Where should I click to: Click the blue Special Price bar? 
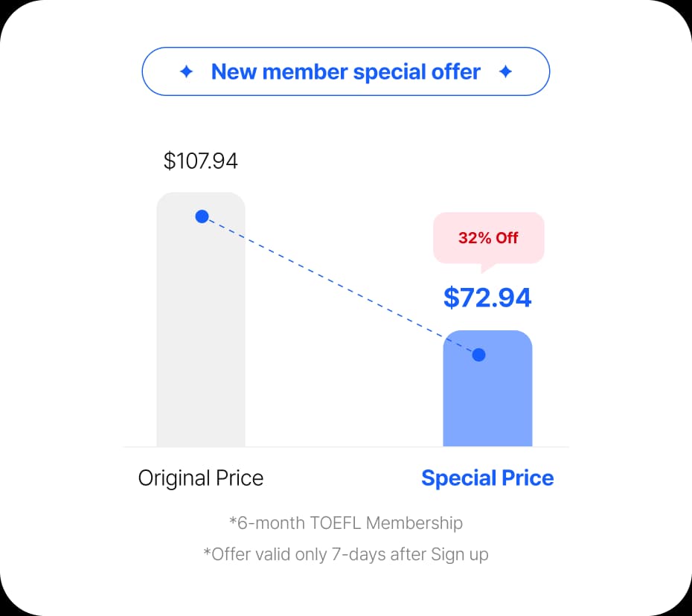click(487, 388)
